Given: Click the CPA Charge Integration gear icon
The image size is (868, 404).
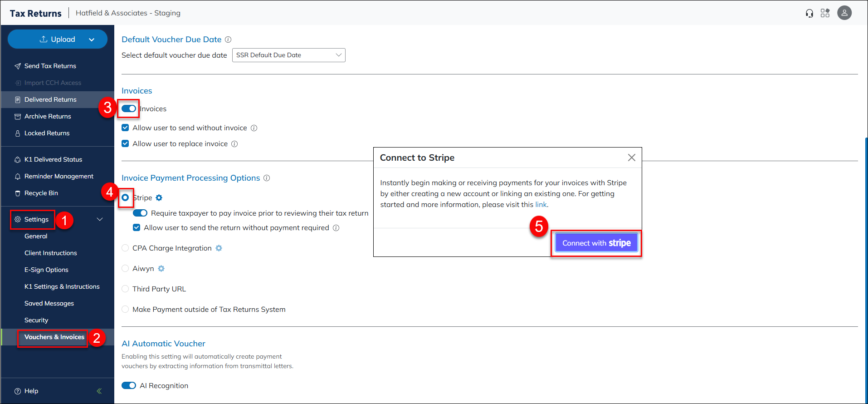Looking at the screenshot, I should click(x=219, y=248).
